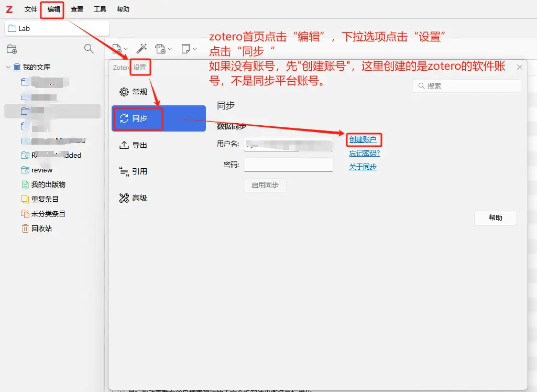Click the new note icon

tap(185, 49)
